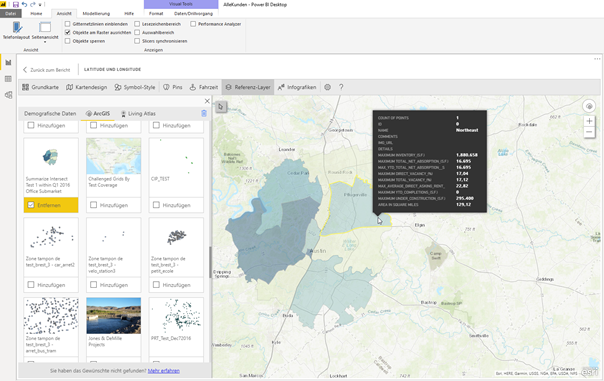The width and height of the screenshot is (604, 381).
Task: Open the Seitenansicht dropdown
Action: 45,32
